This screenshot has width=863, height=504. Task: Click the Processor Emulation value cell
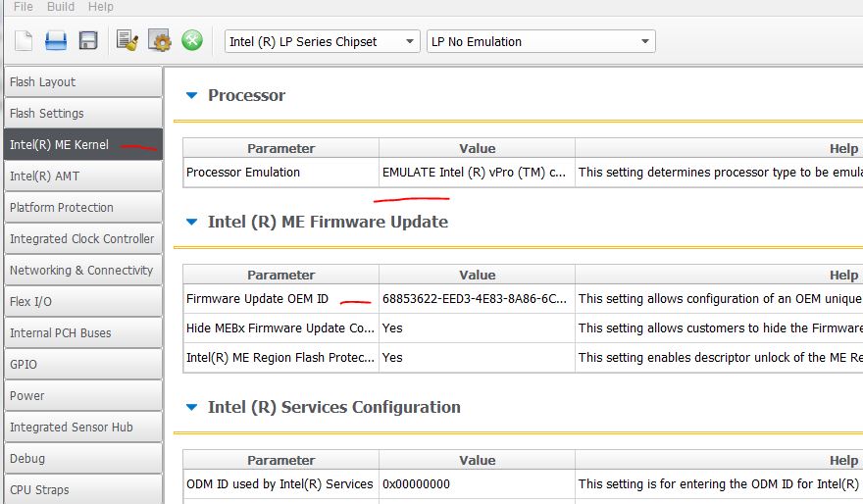click(x=477, y=173)
